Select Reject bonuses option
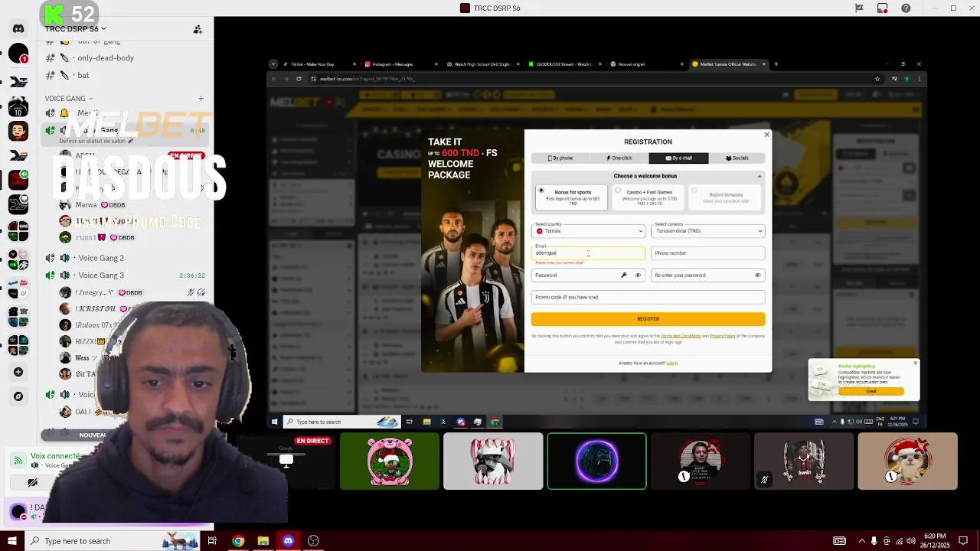The width and height of the screenshot is (980, 551). pos(725,197)
